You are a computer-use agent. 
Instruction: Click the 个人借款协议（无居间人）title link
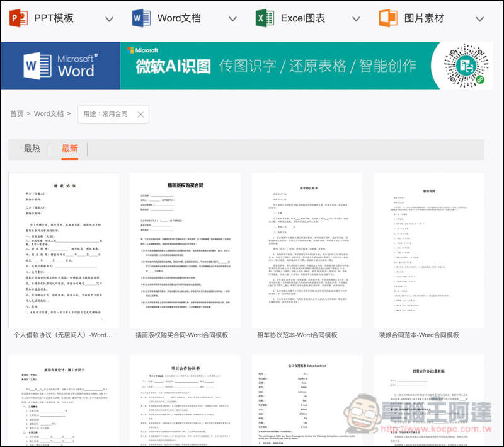63,335
